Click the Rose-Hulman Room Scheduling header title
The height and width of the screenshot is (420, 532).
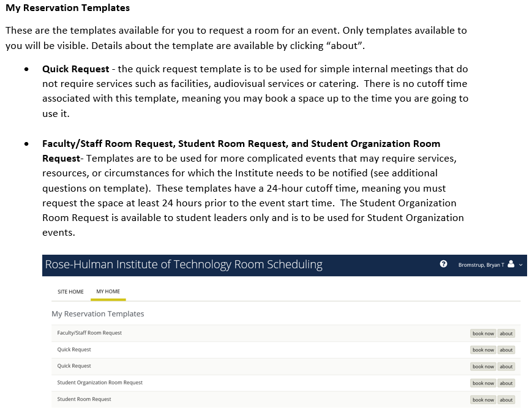tap(184, 264)
